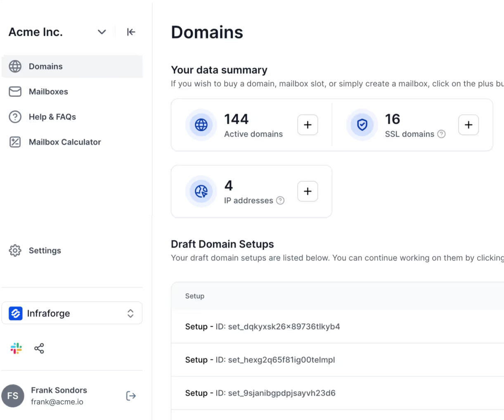The height and width of the screenshot is (420, 504).
Task: Click the 4 IP addresses count
Action: [229, 185]
